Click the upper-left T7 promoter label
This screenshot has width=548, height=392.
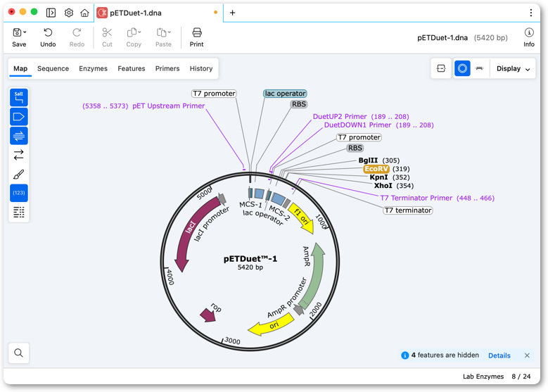tap(215, 94)
